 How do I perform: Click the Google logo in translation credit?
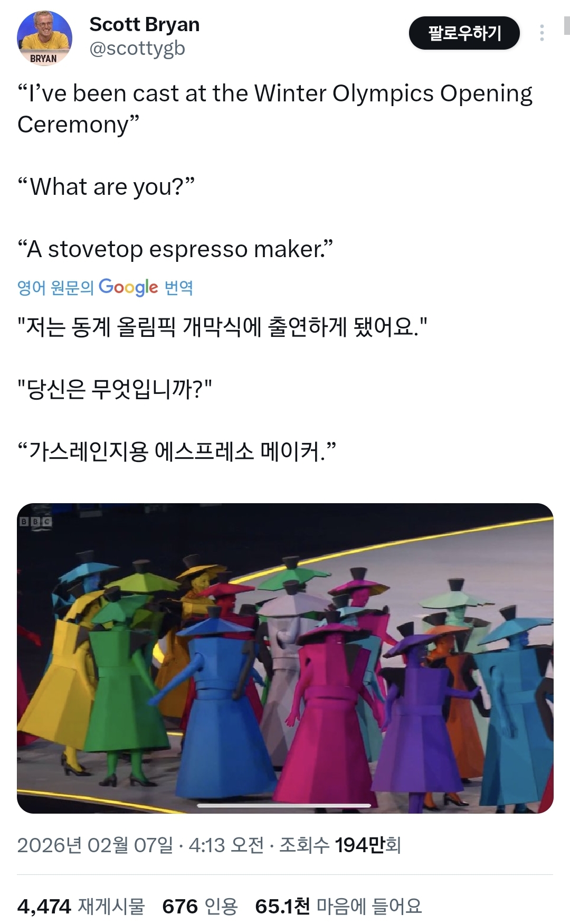[128, 287]
